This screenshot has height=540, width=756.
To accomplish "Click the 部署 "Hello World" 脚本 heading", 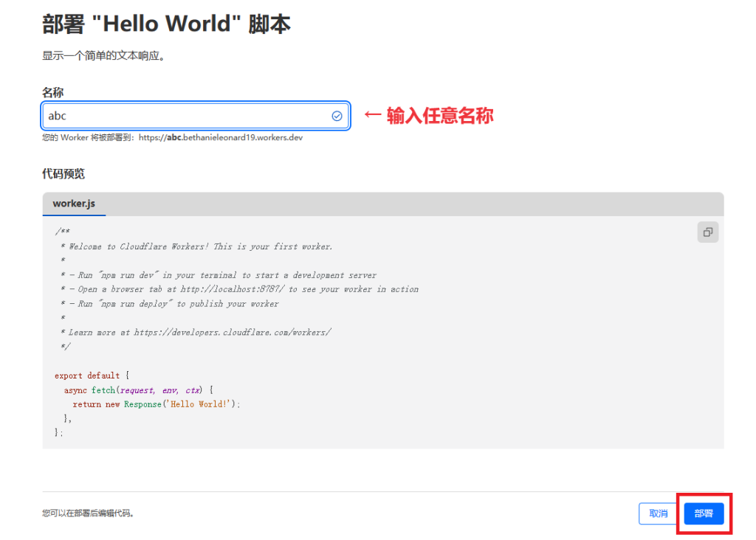I will (166, 24).
